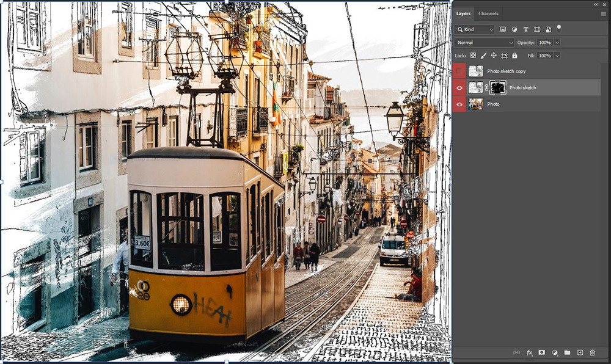Select the 'Photo sketch' layer name

(522, 87)
